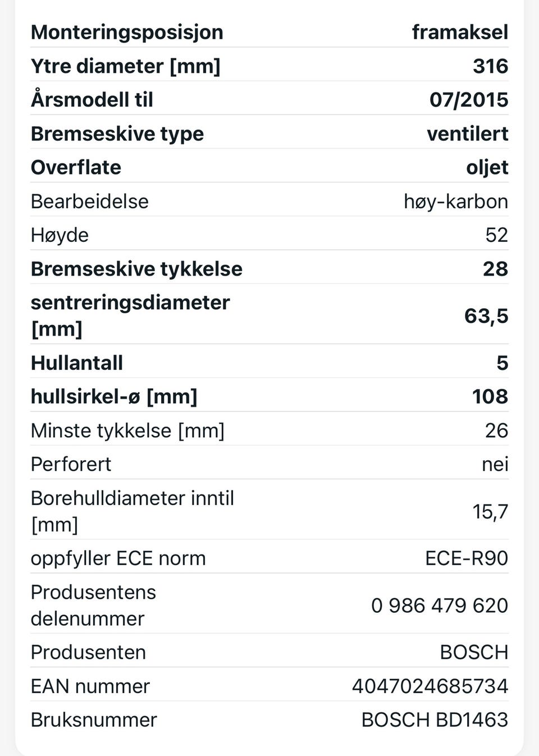This screenshot has width=539, height=756.
Task: Click the Monteringsposisjon label
Action: pyautogui.click(x=127, y=32)
